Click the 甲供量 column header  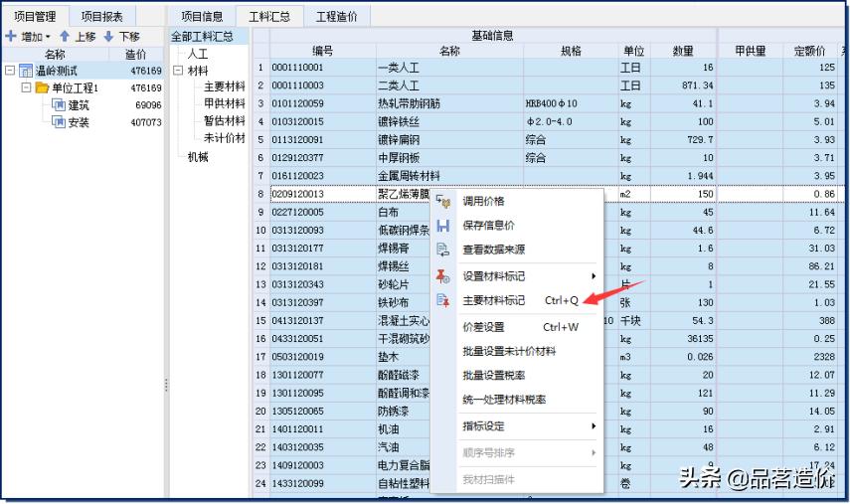pos(751,51)
